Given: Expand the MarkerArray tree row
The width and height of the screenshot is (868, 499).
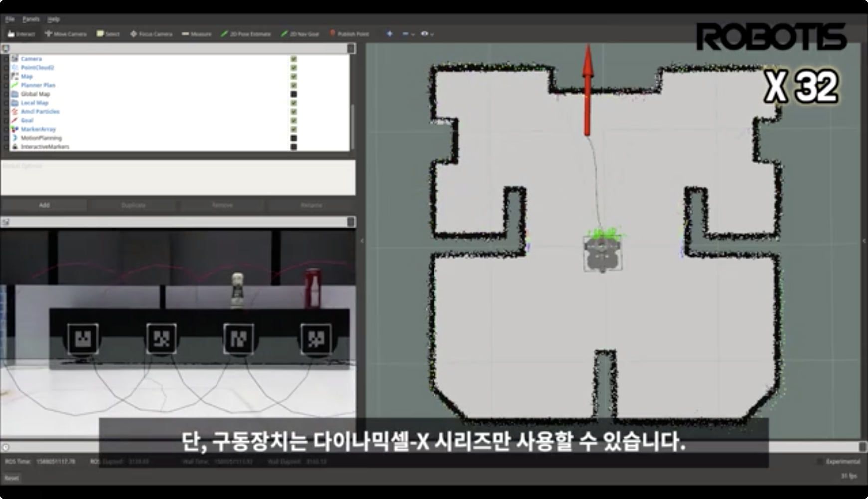Looking at the screenshot, I should (6, 129).
